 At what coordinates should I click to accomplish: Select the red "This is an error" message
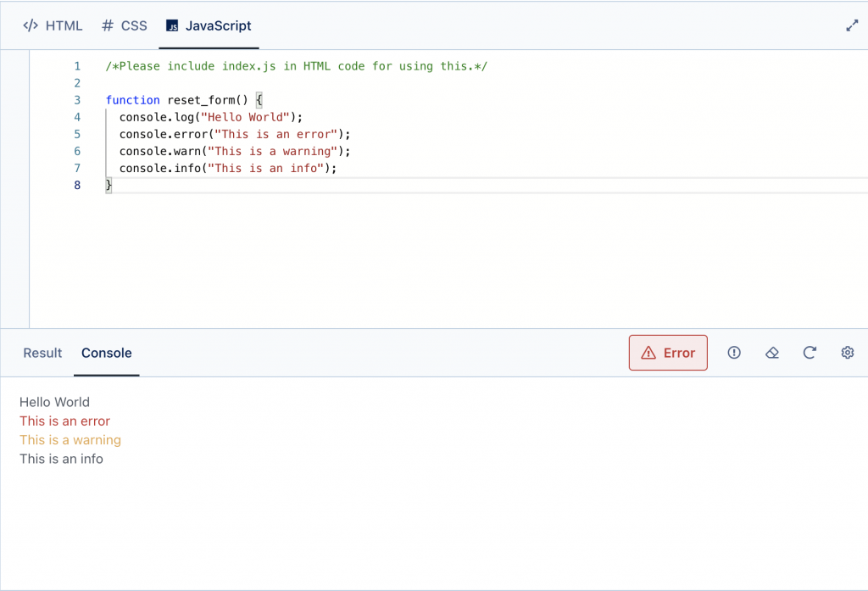64,421
